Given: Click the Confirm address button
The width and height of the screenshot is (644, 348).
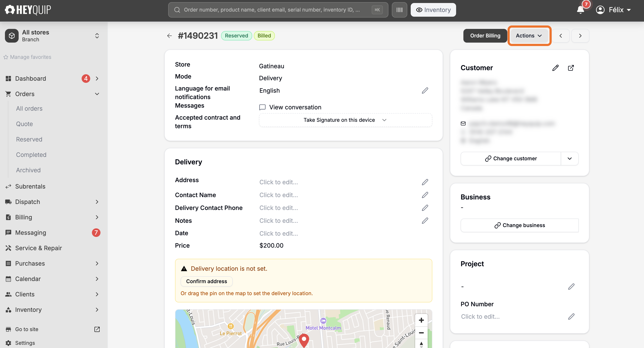Looking at the screenshot, I should coord(207,281).
